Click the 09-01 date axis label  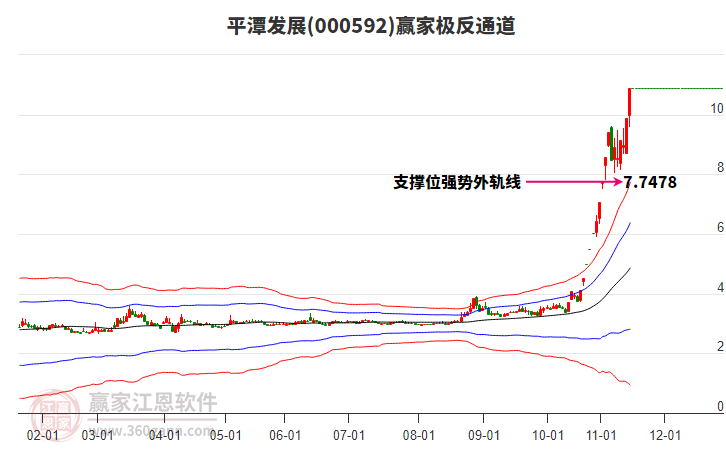pos(484,436)
